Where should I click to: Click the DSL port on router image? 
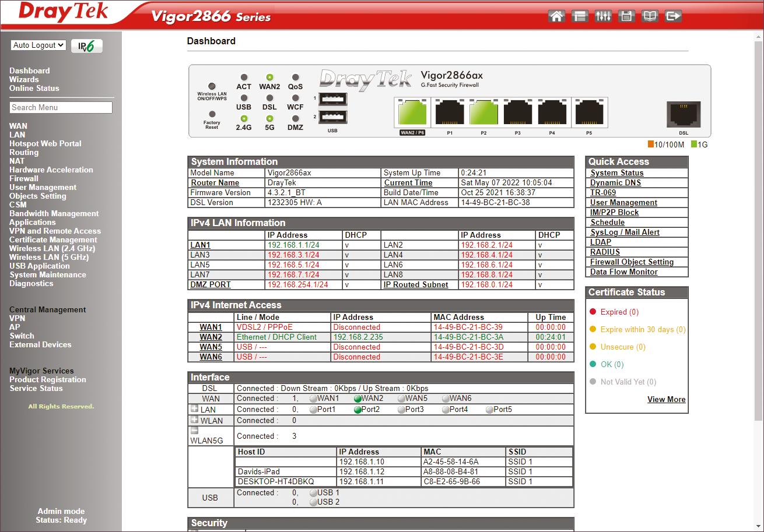pos(684,114)
